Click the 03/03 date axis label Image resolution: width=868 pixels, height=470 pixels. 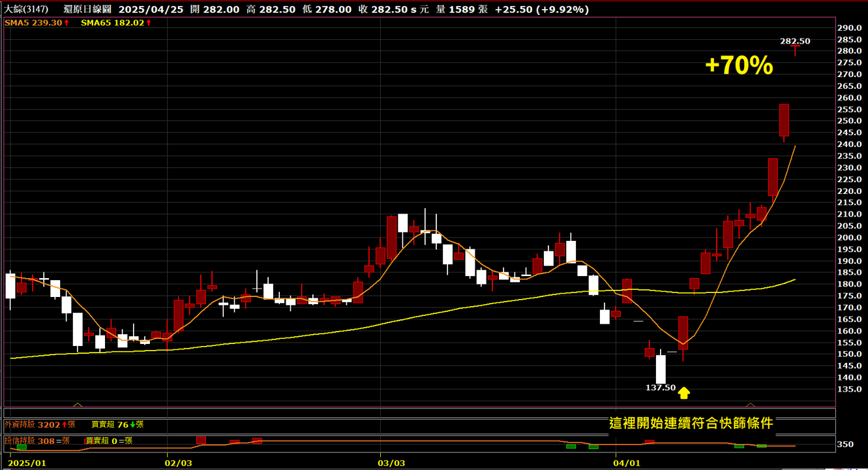(x=392, y=463)
